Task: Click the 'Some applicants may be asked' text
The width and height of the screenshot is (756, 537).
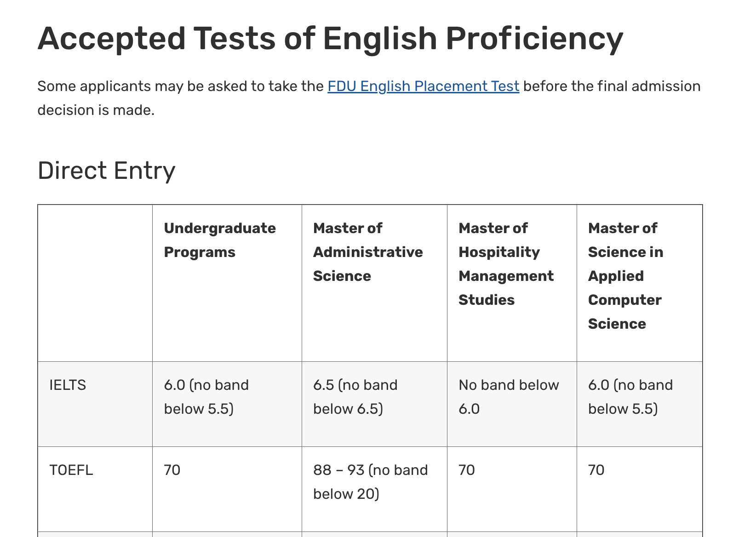Action: pos(180,86)
